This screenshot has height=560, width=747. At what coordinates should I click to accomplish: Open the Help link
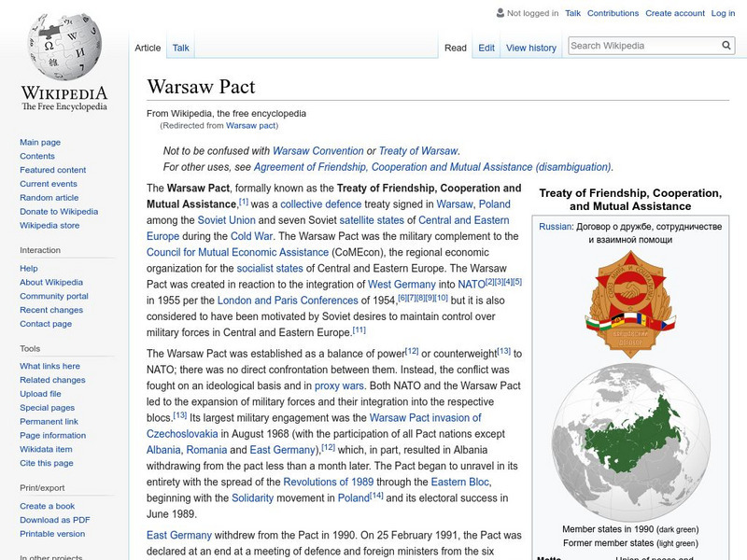pos(29,268)
